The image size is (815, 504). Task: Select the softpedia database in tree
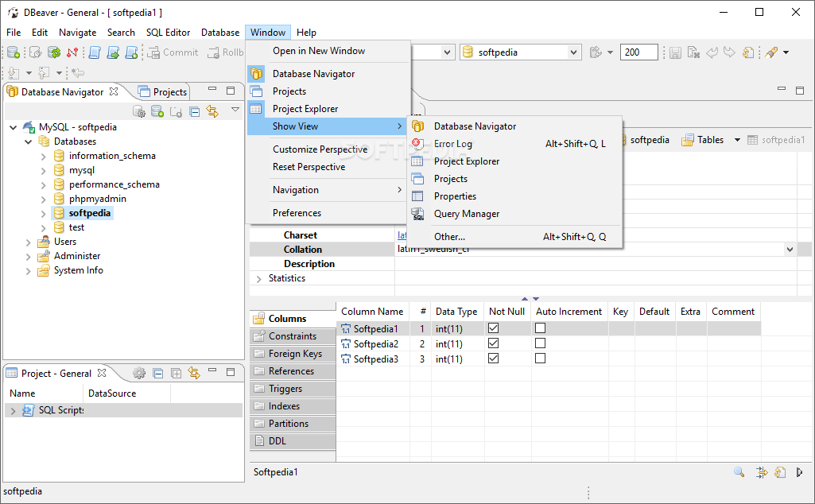pyautogui.click(x=89, y=213)
